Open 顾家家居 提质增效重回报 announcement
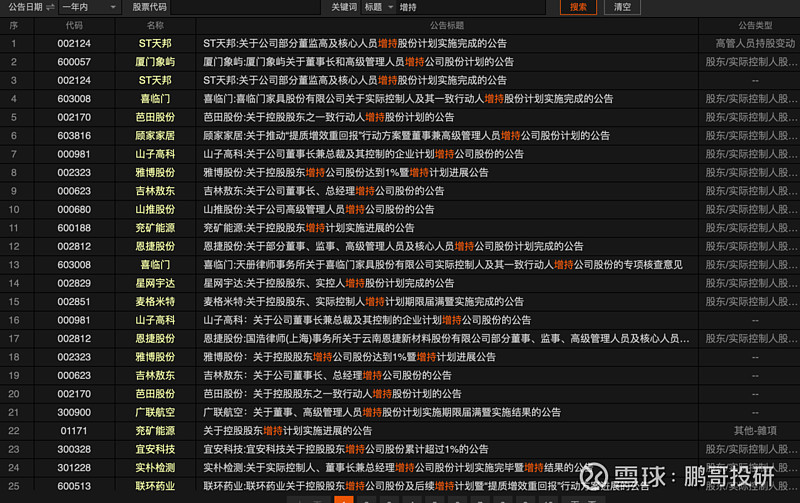 click(406, 136)
